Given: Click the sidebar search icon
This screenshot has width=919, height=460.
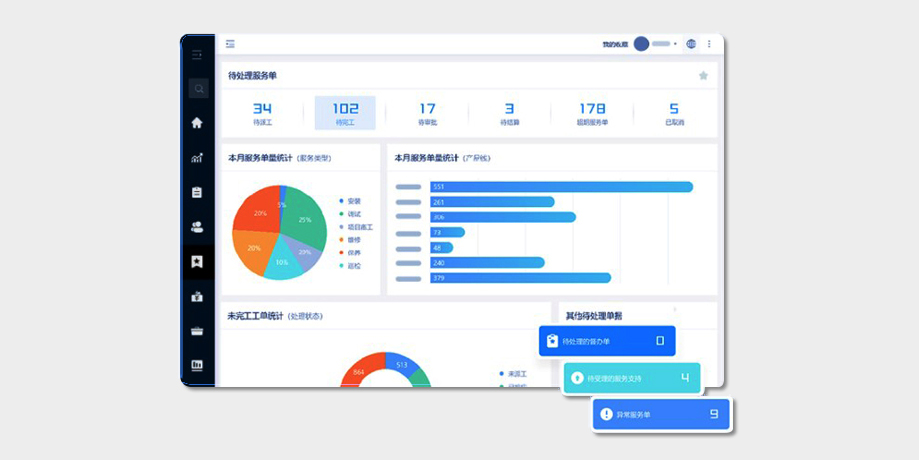Looking at the screenshot, I should (198, 88).
